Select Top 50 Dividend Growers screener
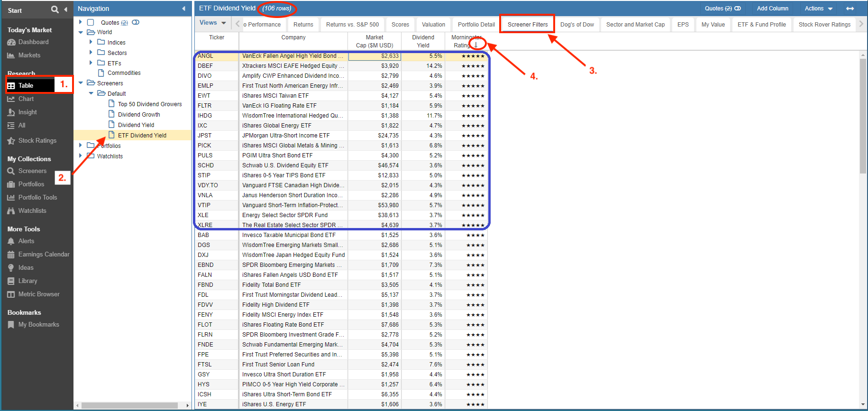 point(145,104)
